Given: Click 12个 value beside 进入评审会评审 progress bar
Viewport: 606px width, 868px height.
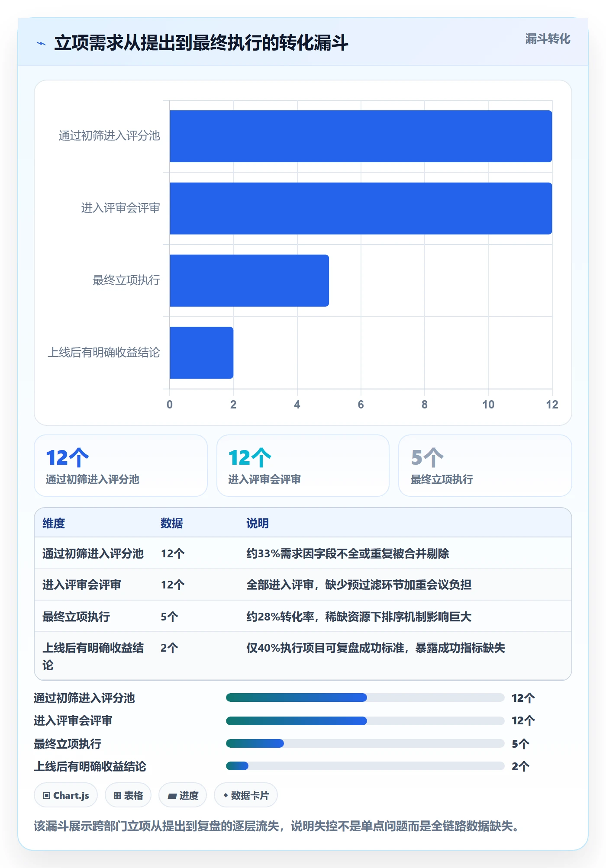Looking at the screenshot, I should [523, 720].
